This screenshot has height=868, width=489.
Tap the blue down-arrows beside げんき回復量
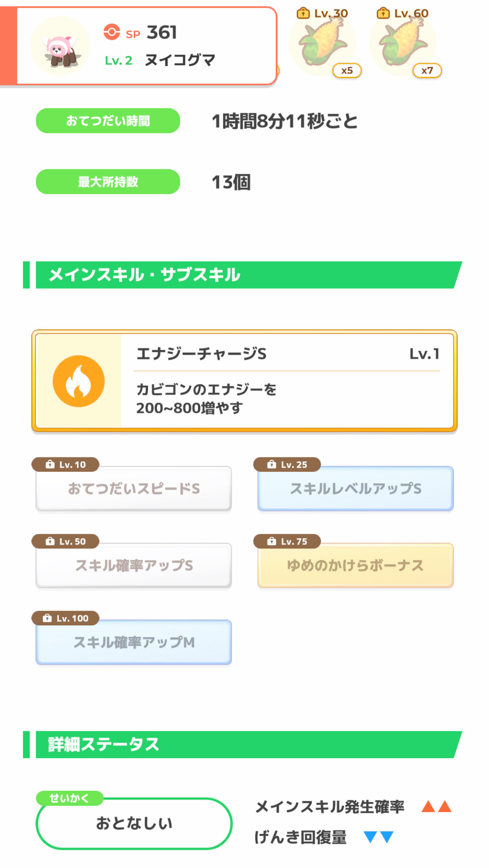(378, 837)
